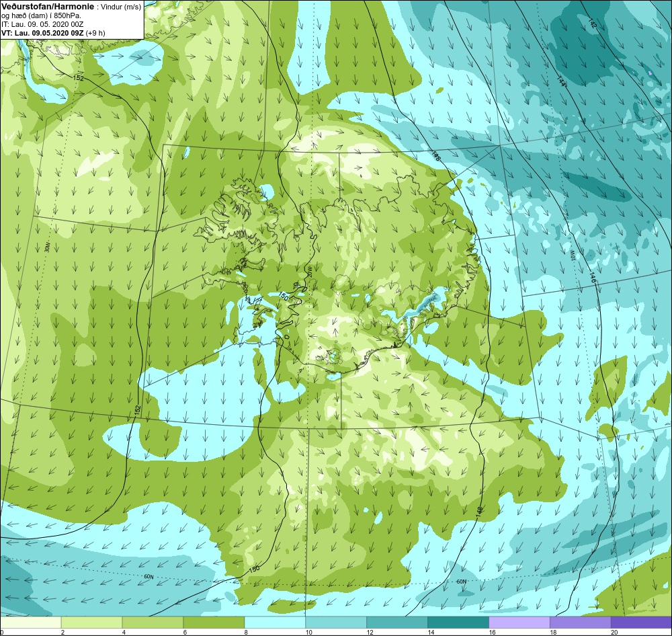Click the pale cream 0–2 m/s legend swatch
This screenshot has width=672, height=636.
[30, 622]
